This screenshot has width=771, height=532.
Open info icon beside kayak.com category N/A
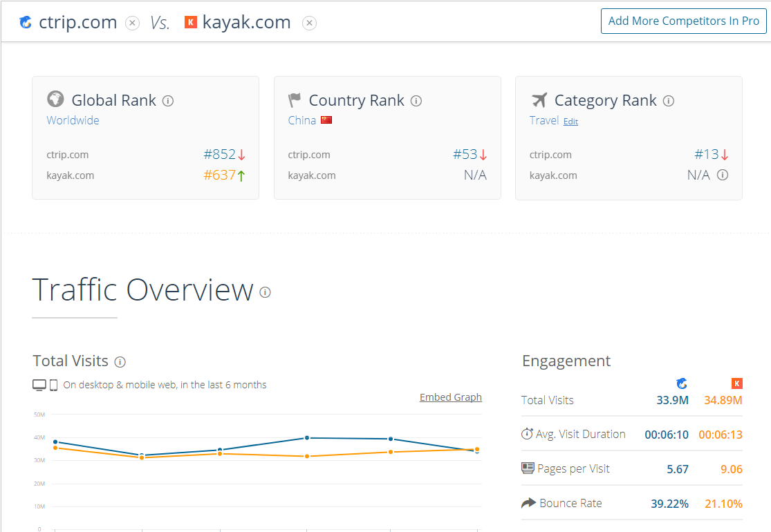point(723,175)
